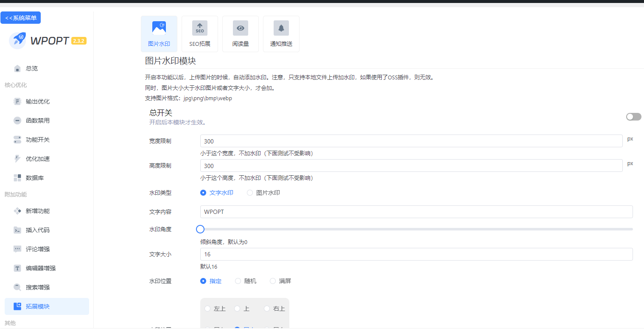644x334 pixels.
Task: Click the 图片水印 module icon
Action: pyautogui.click(x=159, y=28)
